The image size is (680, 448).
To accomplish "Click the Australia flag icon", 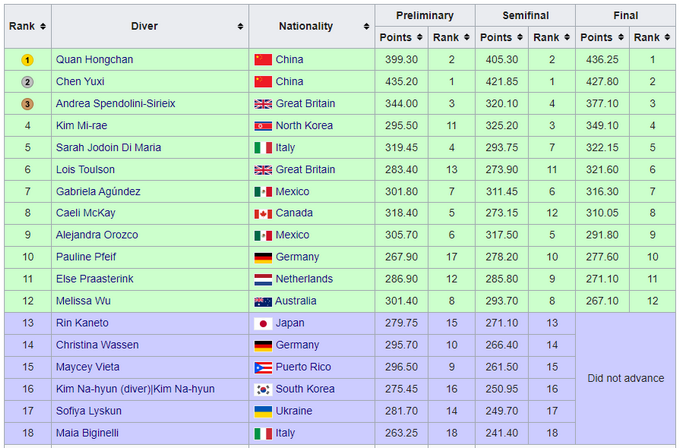I will click(x=263, y=301).
